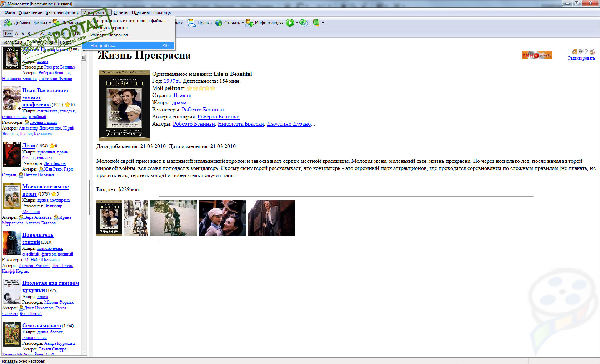
Task: Open the dropdown next to the play button
Action: point(297,23)
